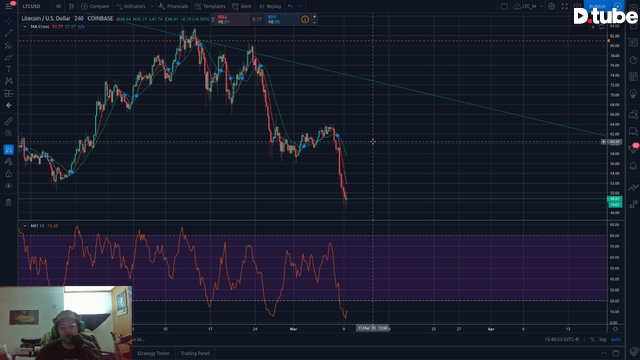Collapse the MA Cross indicator legend
The width and height of the screenshot is (640, 360).
(24, 27)
